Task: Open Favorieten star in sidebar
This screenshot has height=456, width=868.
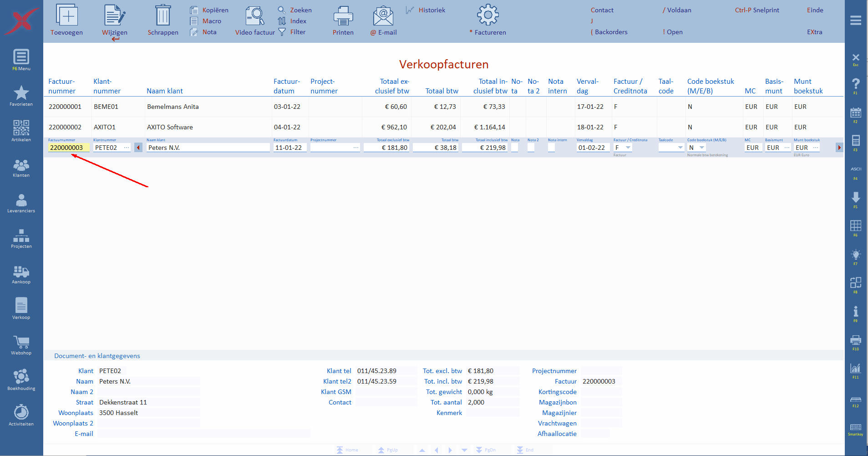Action: coord(21,95)
